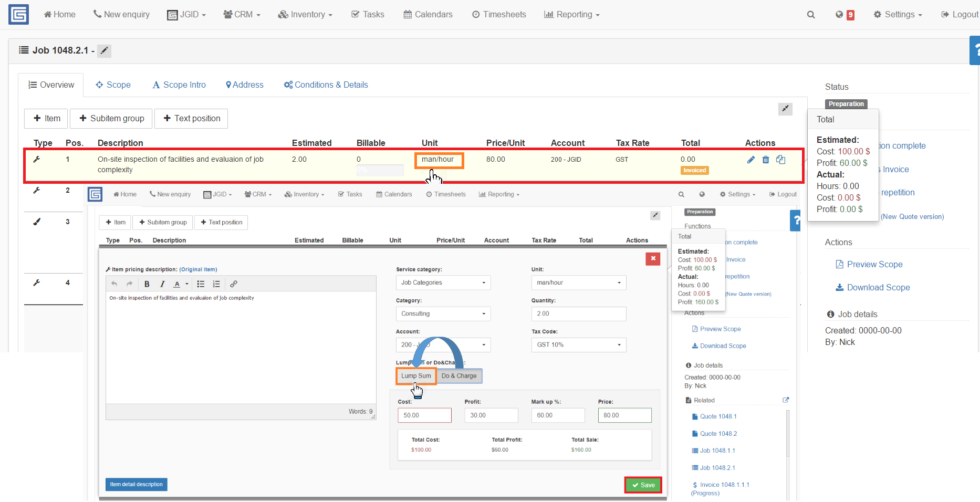Click Cost field showing 50.00

point(424,415)
